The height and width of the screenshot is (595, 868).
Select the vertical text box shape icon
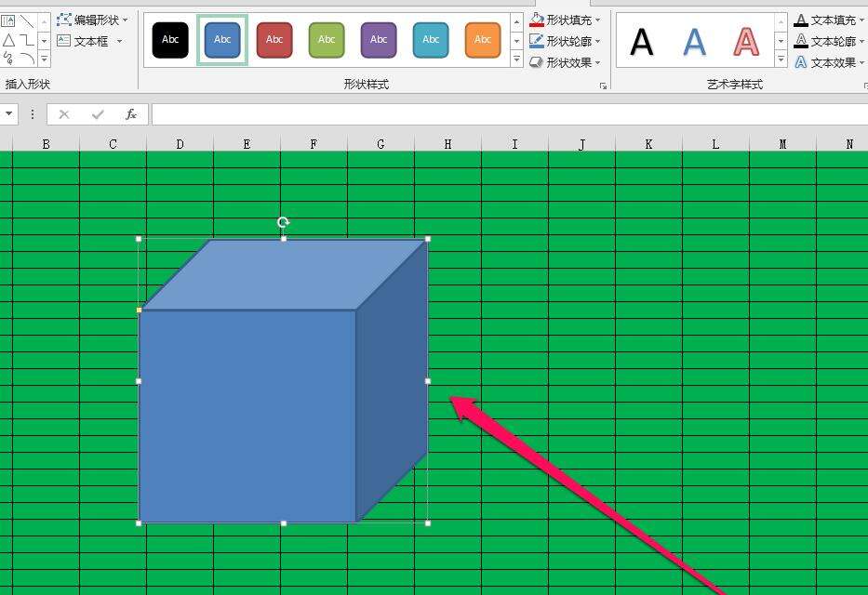click(7, 21)
